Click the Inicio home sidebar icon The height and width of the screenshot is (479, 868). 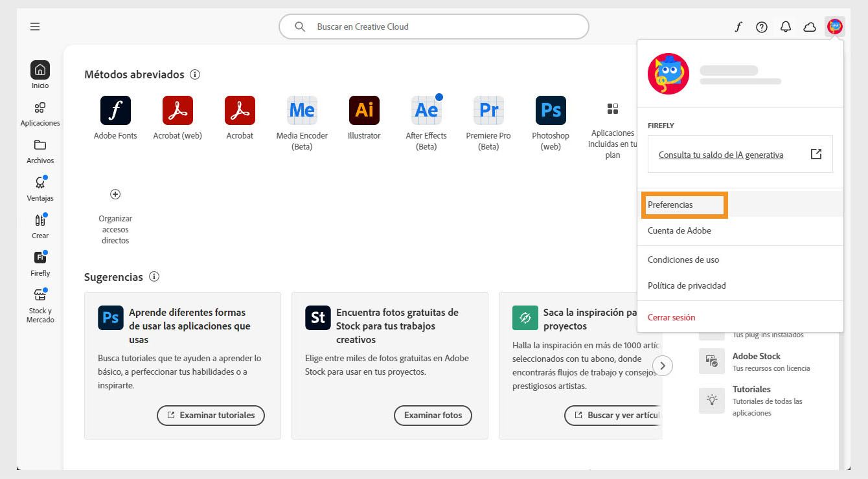[40, 70]
